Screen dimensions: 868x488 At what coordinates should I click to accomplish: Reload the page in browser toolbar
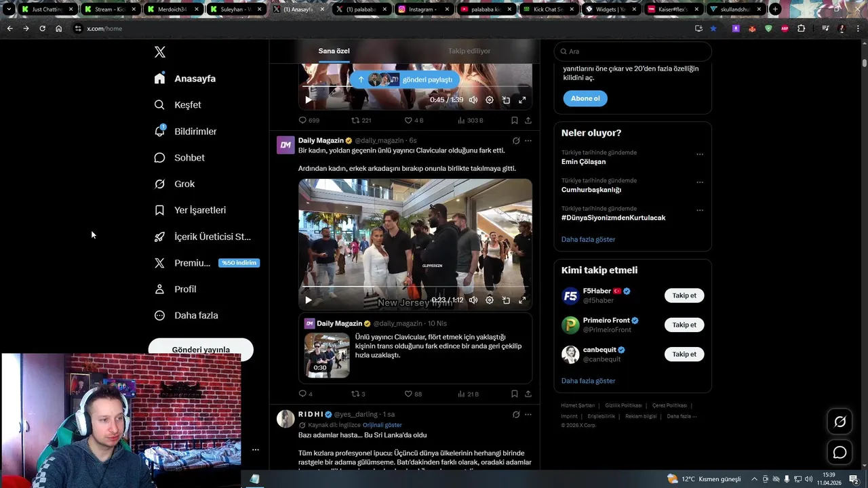click(x=42, y=28)
